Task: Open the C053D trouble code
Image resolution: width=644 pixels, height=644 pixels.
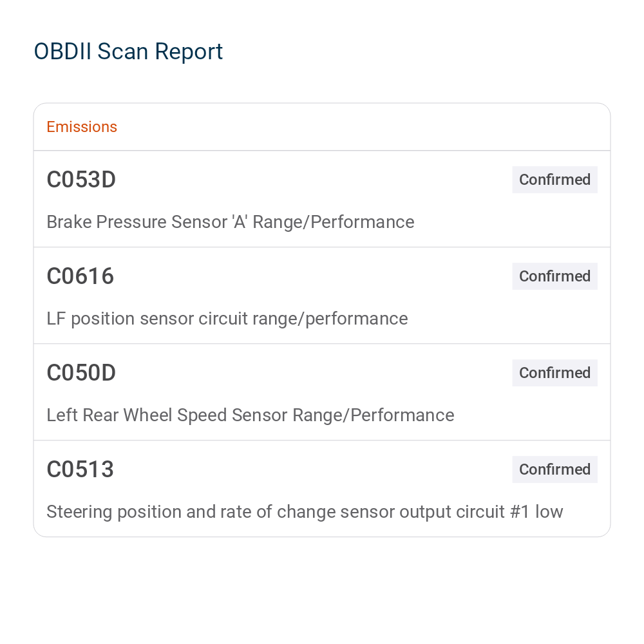Action: (81, 180)
